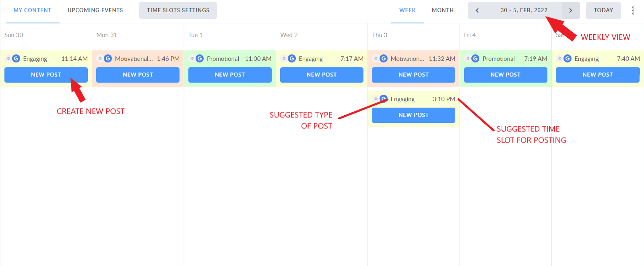Image resolution: width=644 pixels, height=266 pixels.
Task: Click the right arrow to view next week
Action: [571, 10]
